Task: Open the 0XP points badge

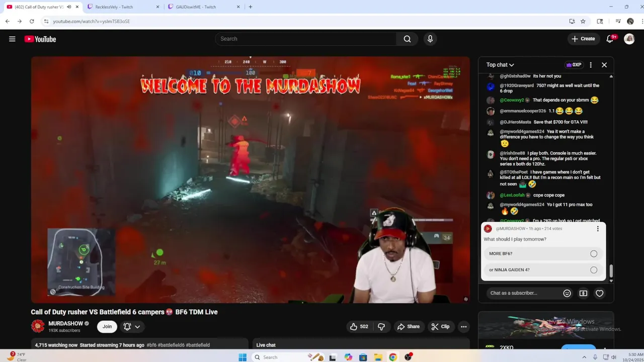Action: click(574, 65)
